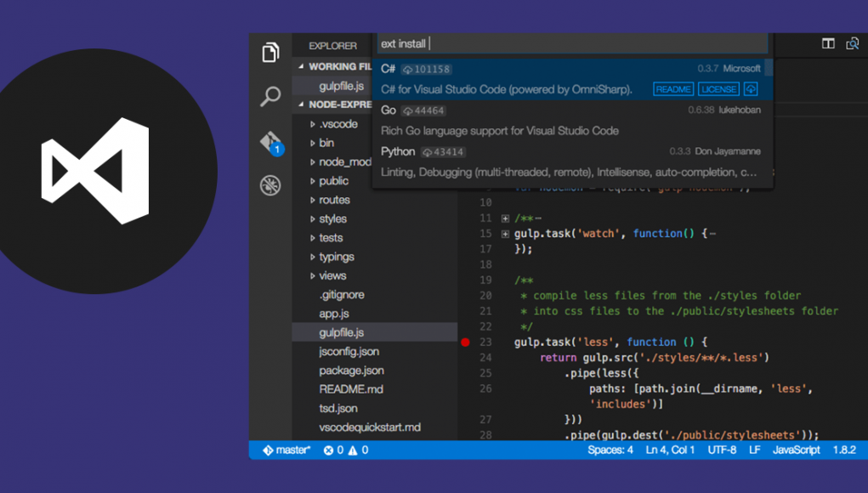This screenshot has width=868, height=493.
Task: Open the app.js file
Action: [x=334, y=314]
